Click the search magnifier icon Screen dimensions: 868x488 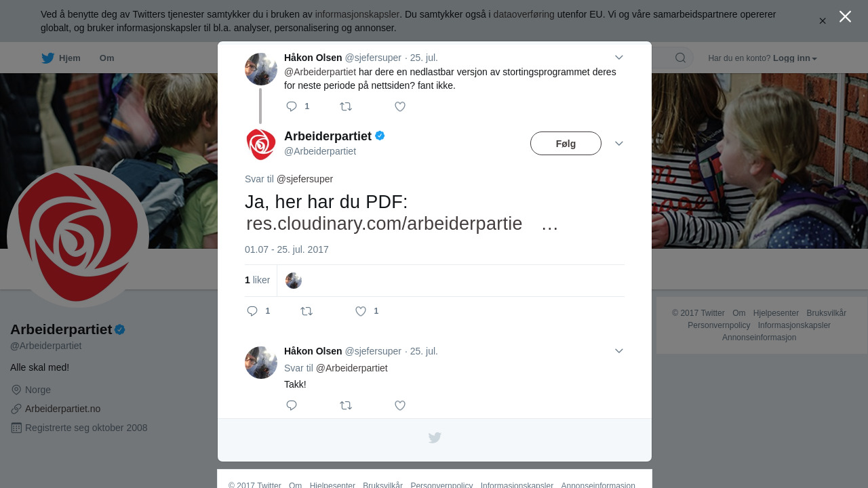(680, 58)
